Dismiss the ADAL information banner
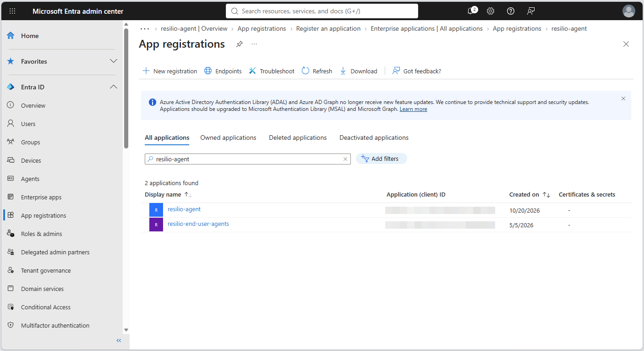This screenshot has height=351, width=644. 623,99
